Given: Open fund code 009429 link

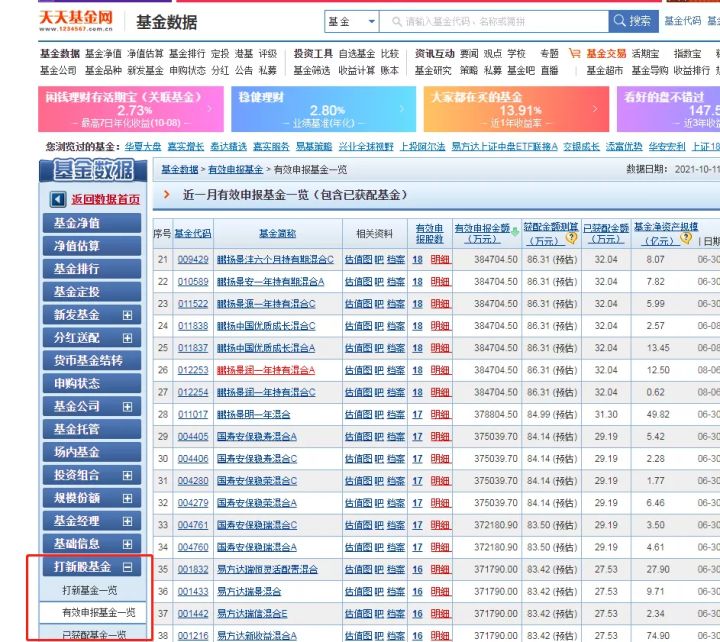Looking at the screenshot, I should pos(193,259).
